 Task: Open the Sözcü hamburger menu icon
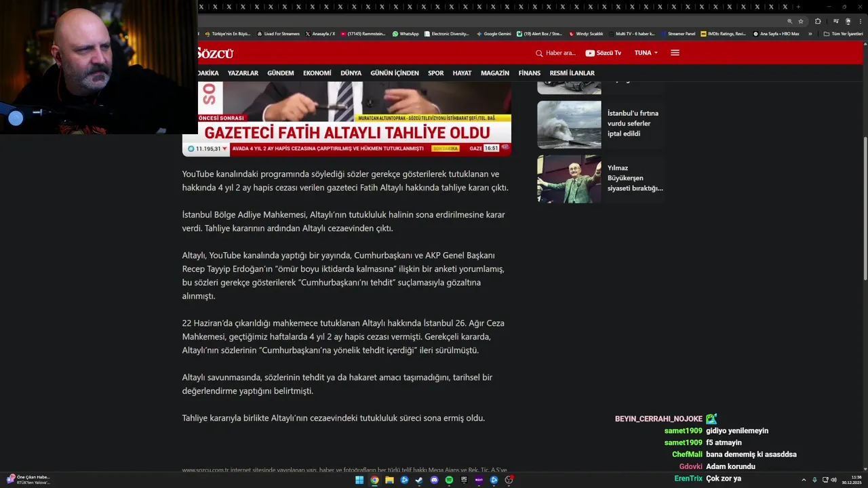pos(675,53)
